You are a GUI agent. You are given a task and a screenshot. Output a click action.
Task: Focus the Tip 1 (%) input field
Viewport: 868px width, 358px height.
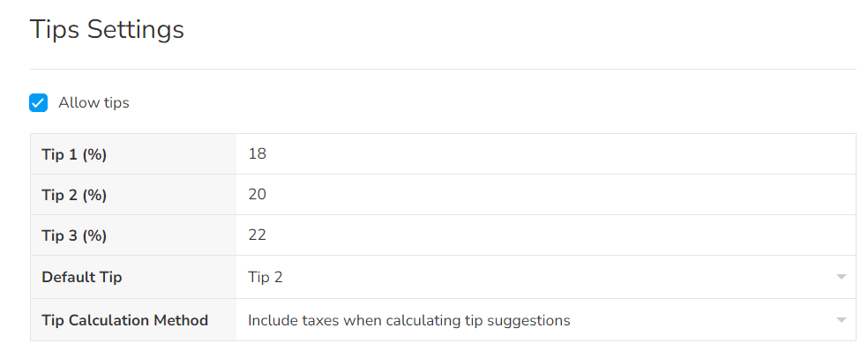(545, 154)
